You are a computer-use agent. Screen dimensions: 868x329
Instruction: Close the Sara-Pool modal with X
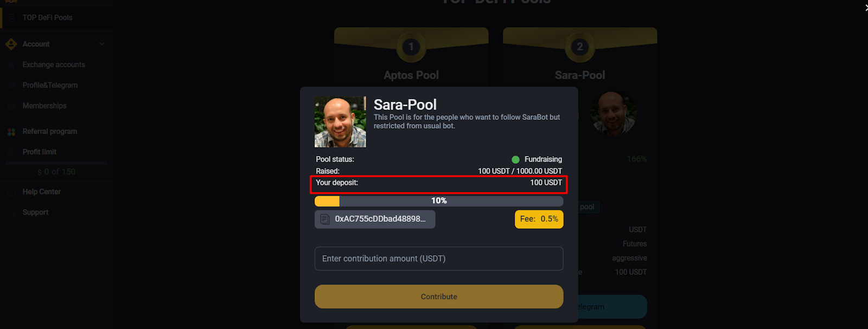(x=866, y=7)
